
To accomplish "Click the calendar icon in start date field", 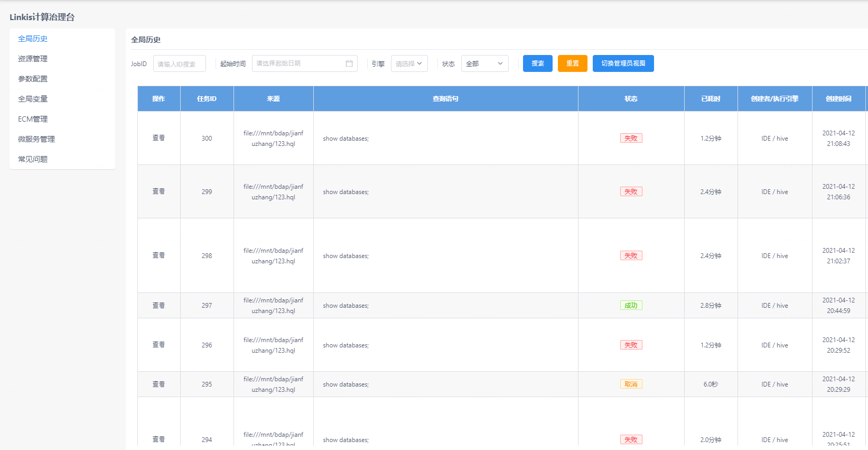I will point(349,63).
